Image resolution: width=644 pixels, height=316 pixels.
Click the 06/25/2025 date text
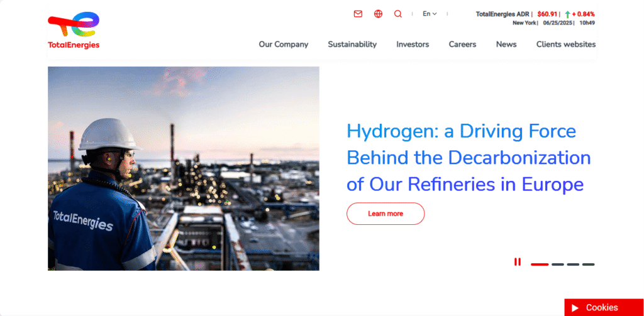click(x=558, y=23)
